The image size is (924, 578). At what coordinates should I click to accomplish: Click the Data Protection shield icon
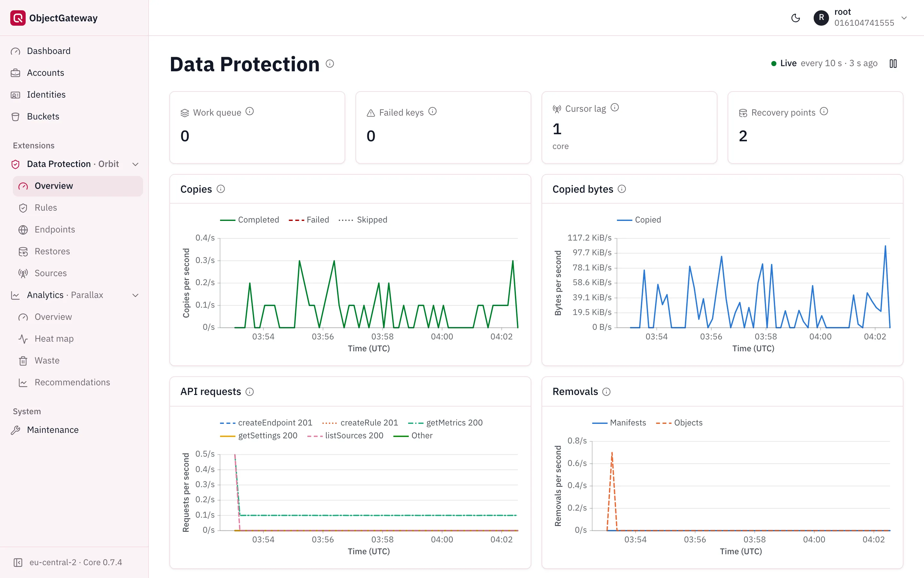[x=15, y=164]
